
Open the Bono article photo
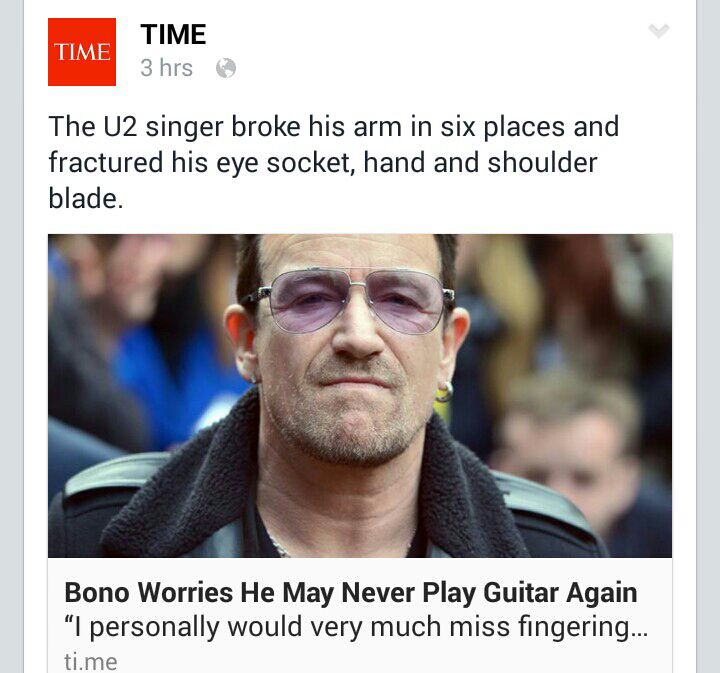tap(360, 396)
